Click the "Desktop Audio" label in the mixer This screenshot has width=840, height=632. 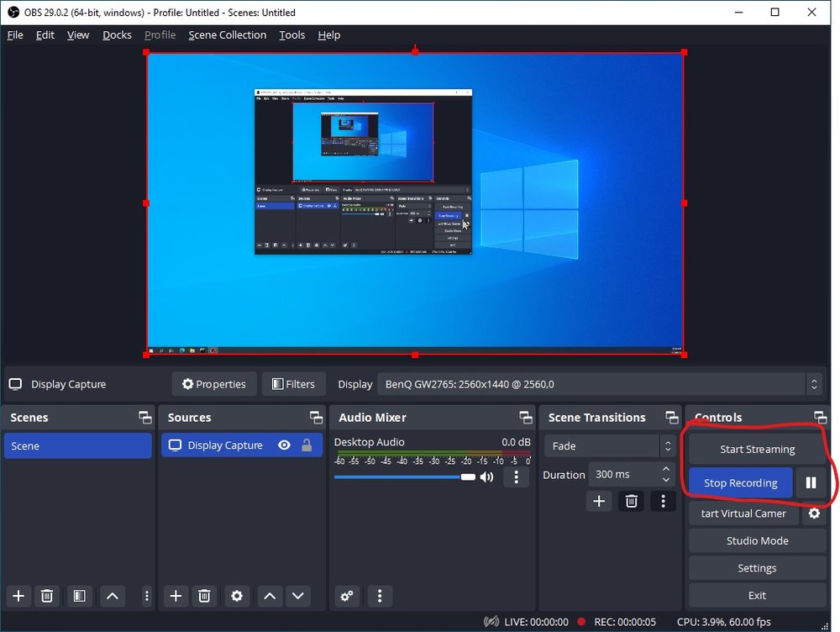point(369,442)
